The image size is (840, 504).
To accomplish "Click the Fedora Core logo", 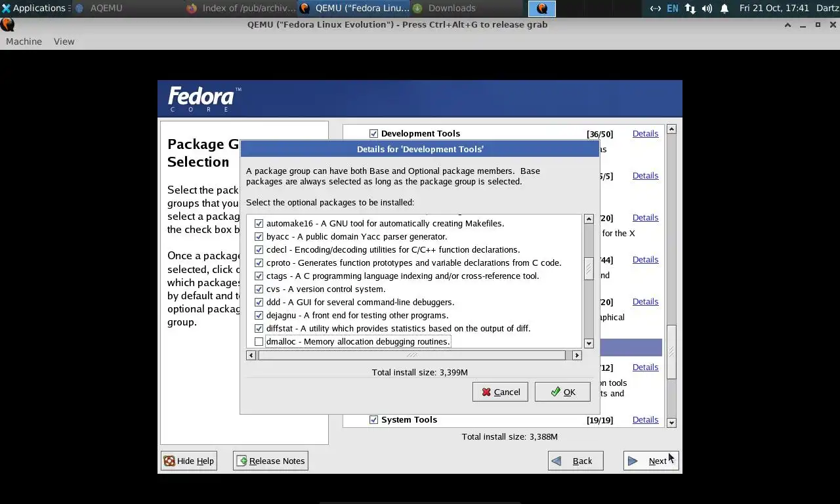I will click(204, 98).
